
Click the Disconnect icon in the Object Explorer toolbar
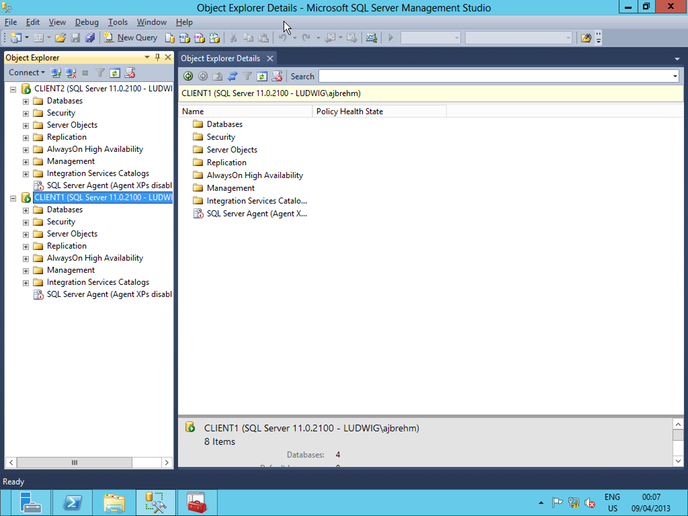coord(70,73)
